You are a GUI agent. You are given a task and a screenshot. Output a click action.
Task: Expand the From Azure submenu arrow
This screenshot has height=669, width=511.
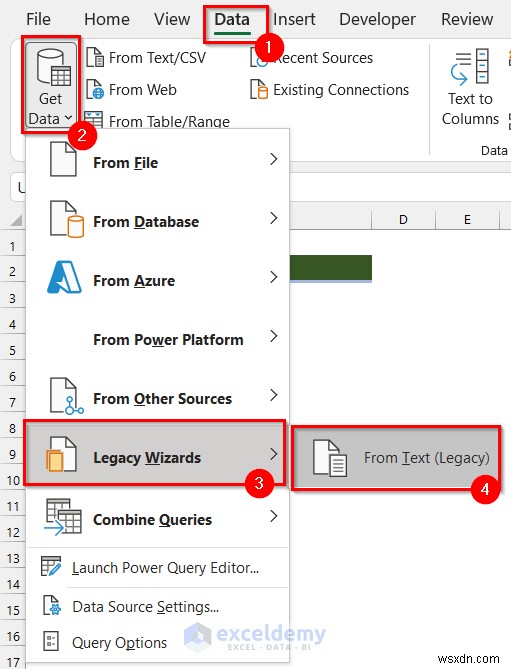pyautogui.click(x=274, y=277)
